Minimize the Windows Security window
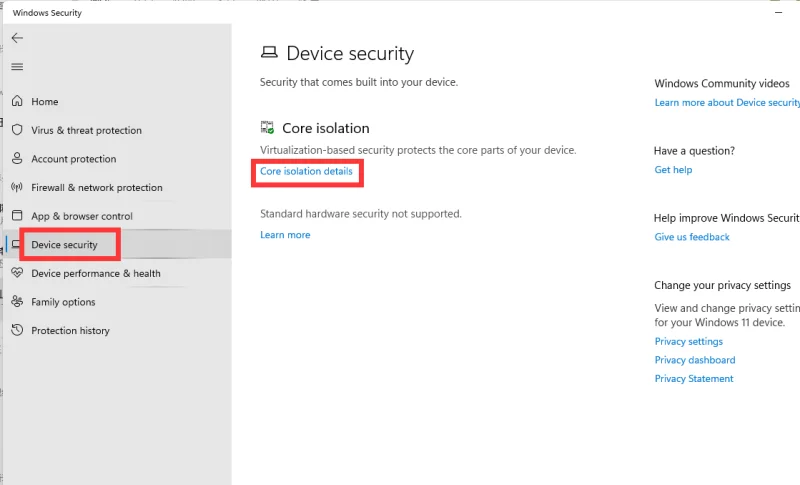 click(x=778, y=12)
